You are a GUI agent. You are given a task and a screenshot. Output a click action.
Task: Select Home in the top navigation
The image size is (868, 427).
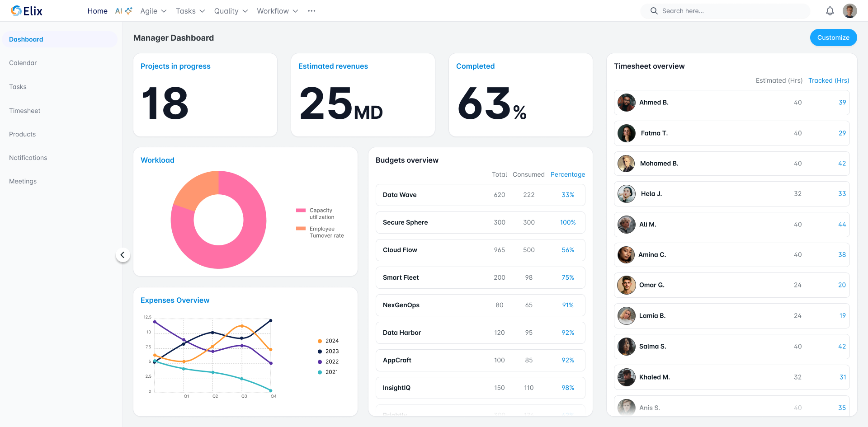pos(97,11)
